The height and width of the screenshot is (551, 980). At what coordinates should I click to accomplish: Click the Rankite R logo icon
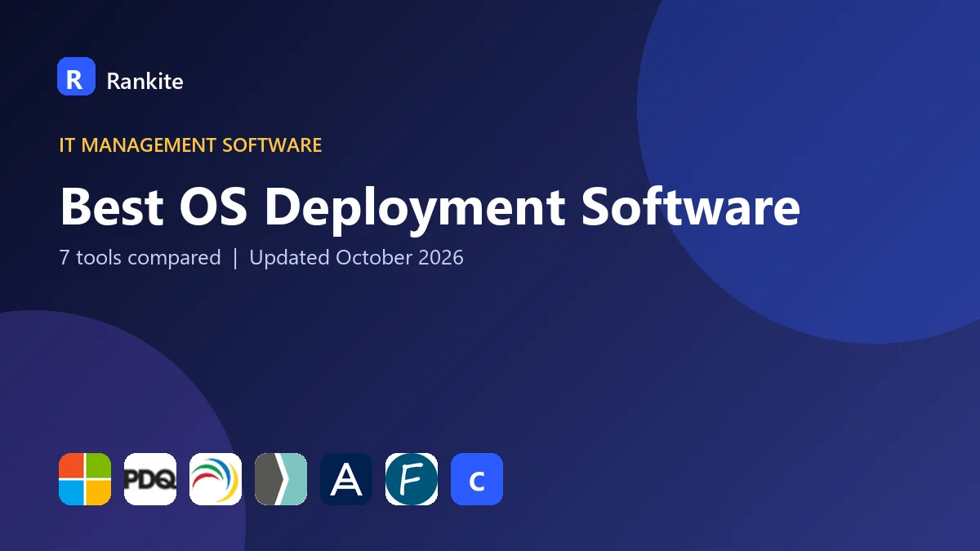76,77
